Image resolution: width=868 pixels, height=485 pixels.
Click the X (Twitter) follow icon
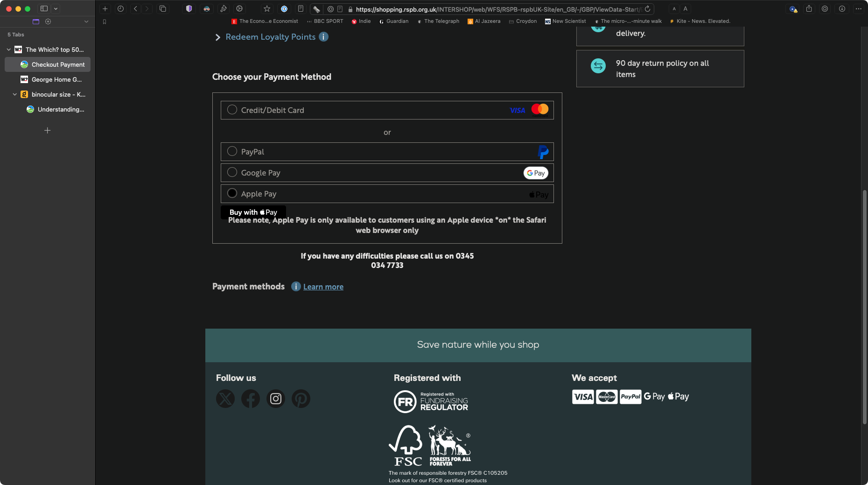tap(225, 399)
